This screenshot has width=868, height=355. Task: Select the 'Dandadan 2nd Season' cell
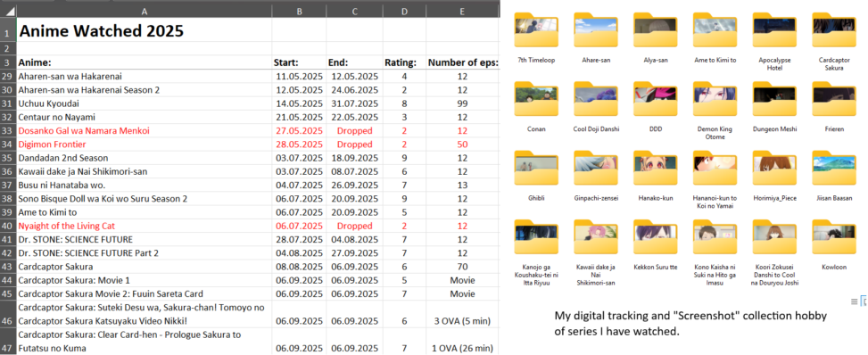(144, 158)
